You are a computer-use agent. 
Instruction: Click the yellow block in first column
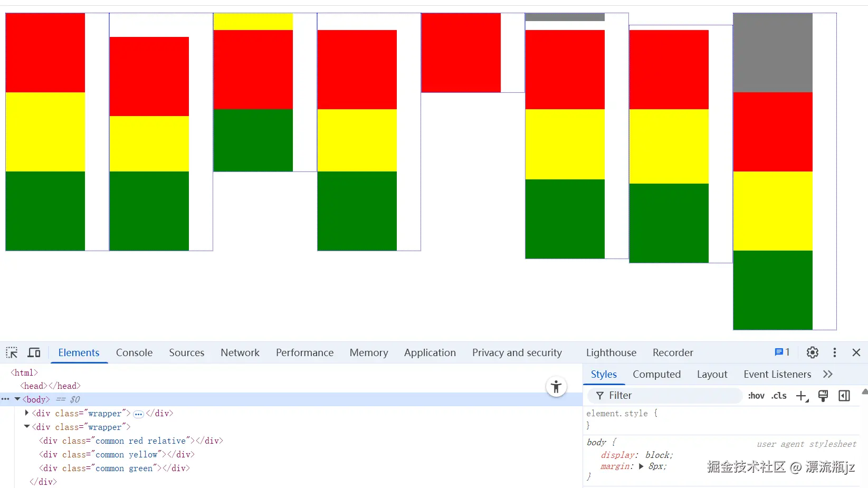pos(45,132)
